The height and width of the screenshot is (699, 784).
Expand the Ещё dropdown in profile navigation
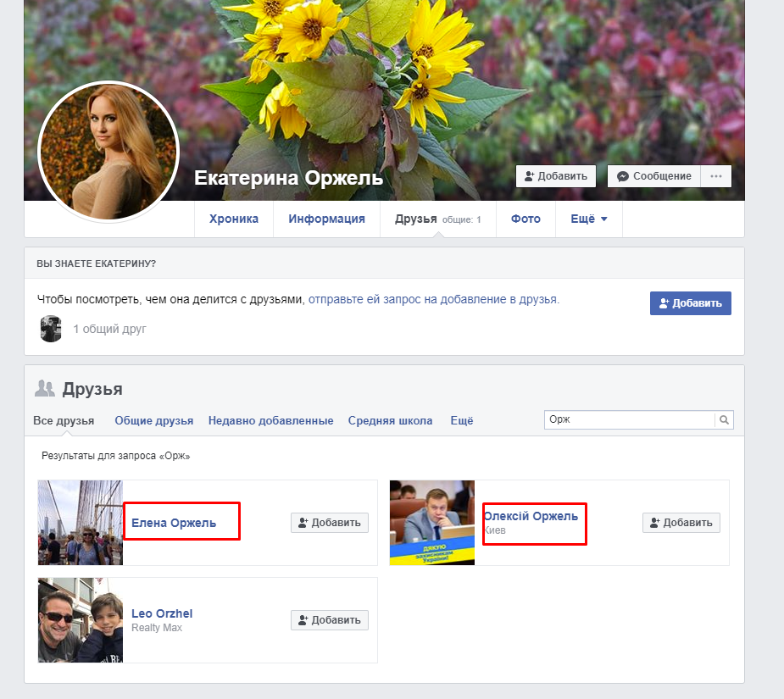click(588, 219)
